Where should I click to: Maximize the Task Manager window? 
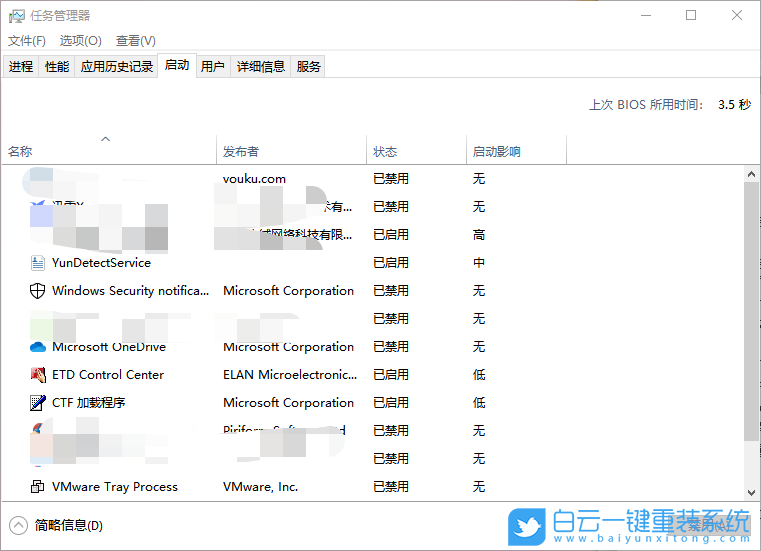pos(691,16)
